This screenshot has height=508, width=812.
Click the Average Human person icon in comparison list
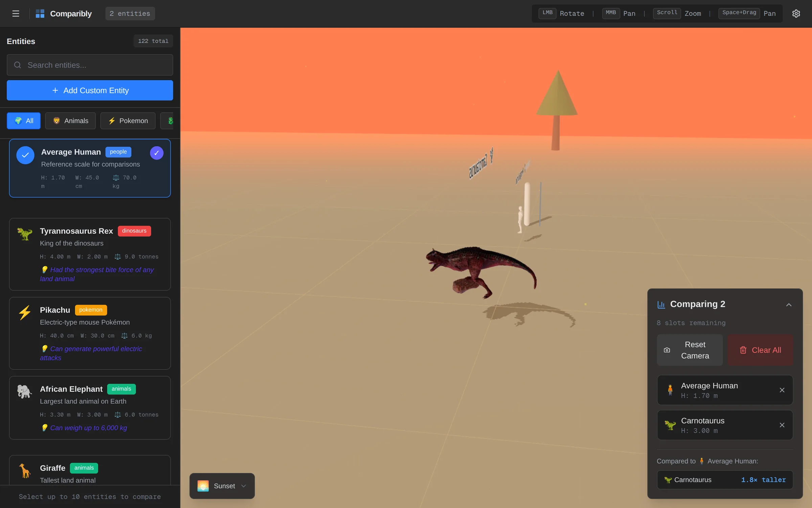[670, 390]
